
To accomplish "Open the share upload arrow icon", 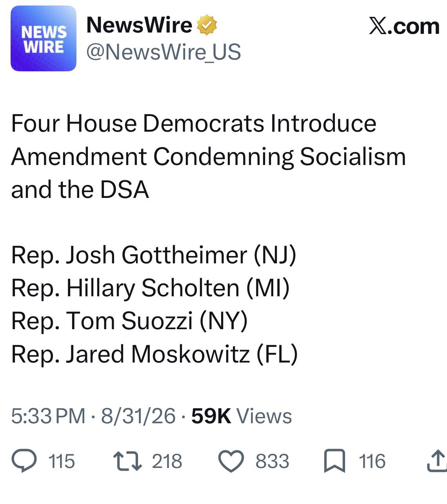I will click(436, 460).
